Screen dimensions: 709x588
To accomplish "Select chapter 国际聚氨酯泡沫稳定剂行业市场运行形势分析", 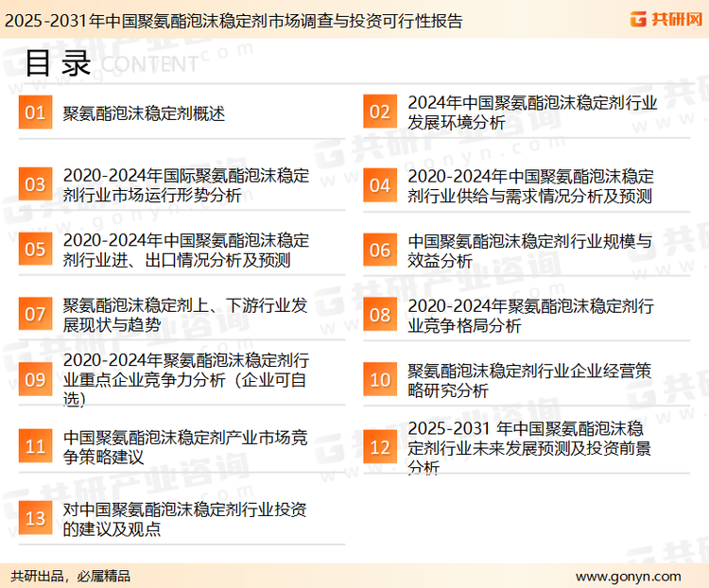I will (x=186, y=185).
